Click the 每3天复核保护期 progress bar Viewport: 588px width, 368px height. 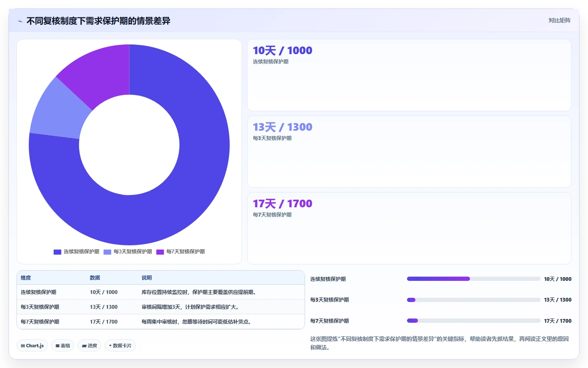(474, 300)
